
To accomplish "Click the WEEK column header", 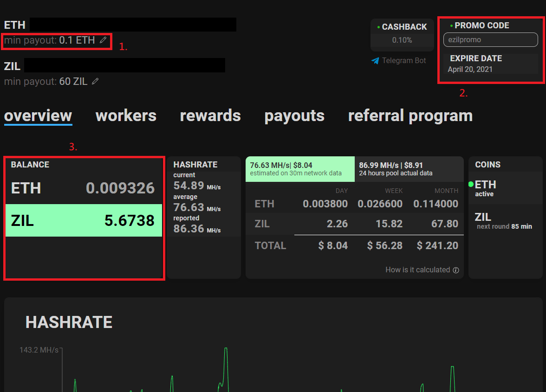I will 394,191.
